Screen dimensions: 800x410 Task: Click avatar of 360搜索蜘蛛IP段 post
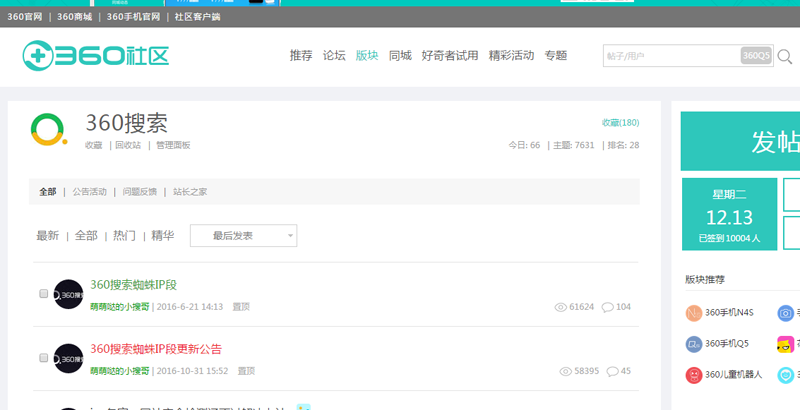tap(69, 294)
